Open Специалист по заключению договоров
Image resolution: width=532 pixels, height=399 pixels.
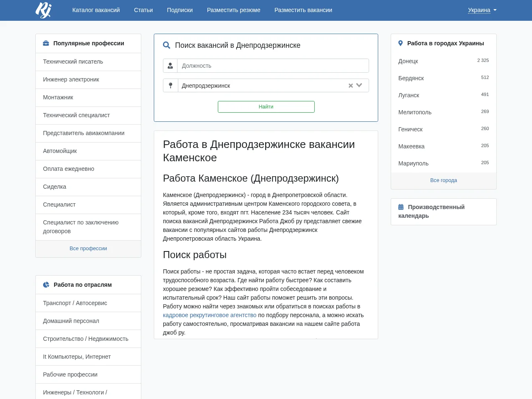(88, 227)
